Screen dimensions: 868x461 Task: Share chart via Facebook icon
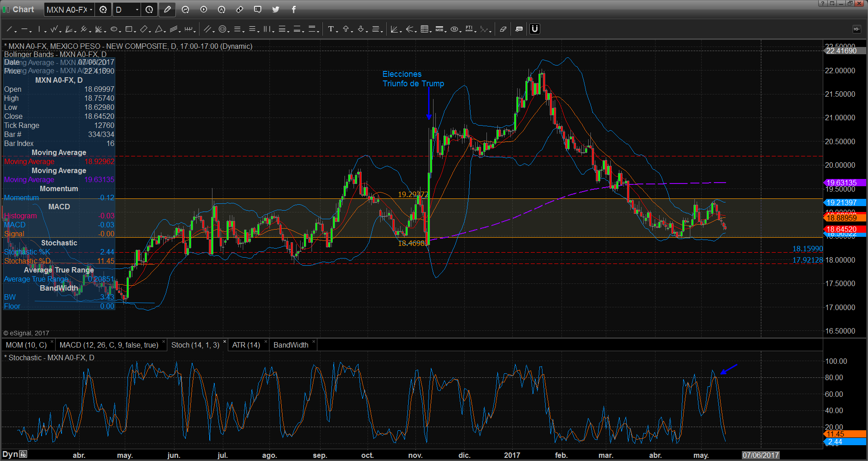[294, 9]
